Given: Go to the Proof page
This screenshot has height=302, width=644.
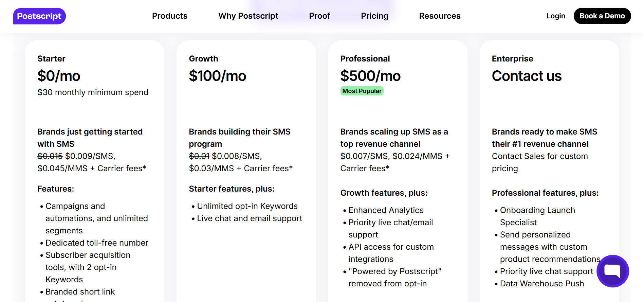Looking at the screenshot, I should (x=319, y=16).
